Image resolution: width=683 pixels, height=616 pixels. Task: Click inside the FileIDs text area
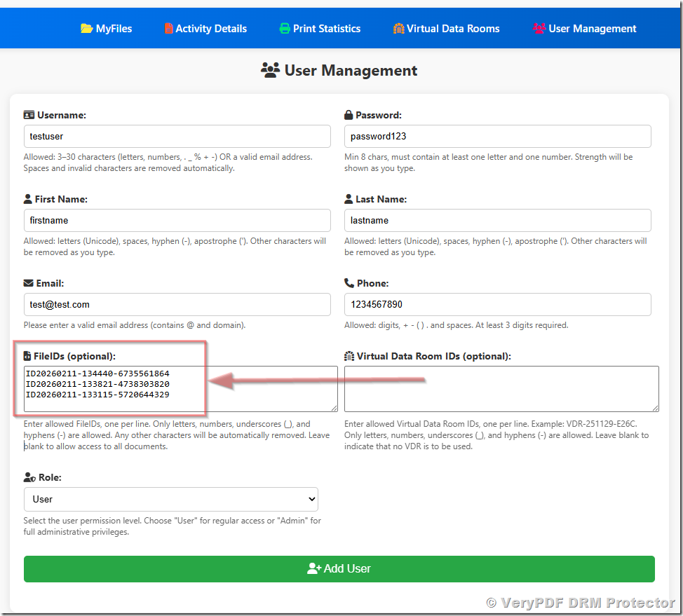click(x=175, y=388)
